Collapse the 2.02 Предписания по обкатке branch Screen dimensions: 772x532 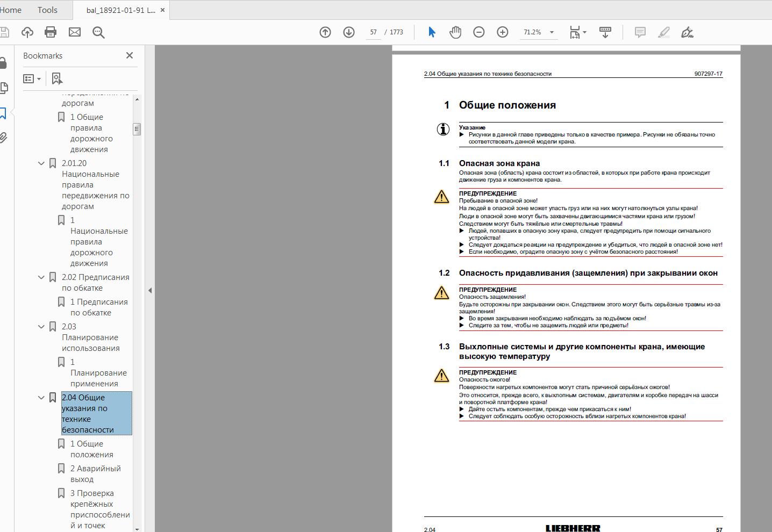(x=41, y=277)
